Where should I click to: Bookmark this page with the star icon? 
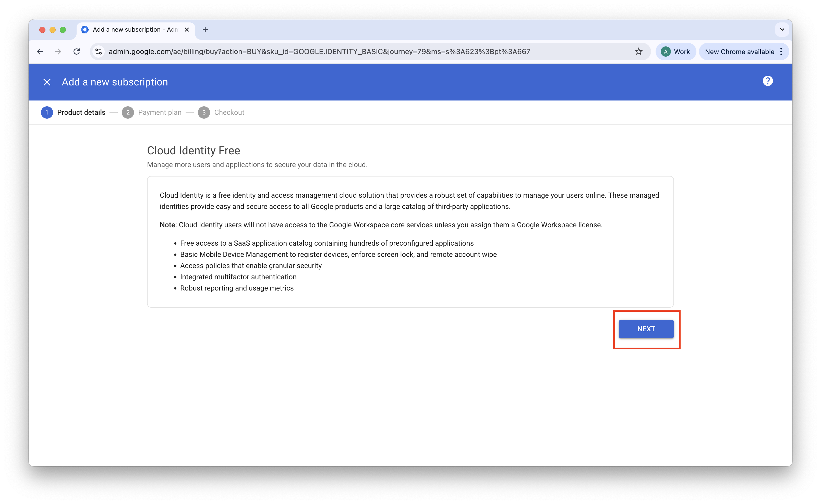[638, 52]
